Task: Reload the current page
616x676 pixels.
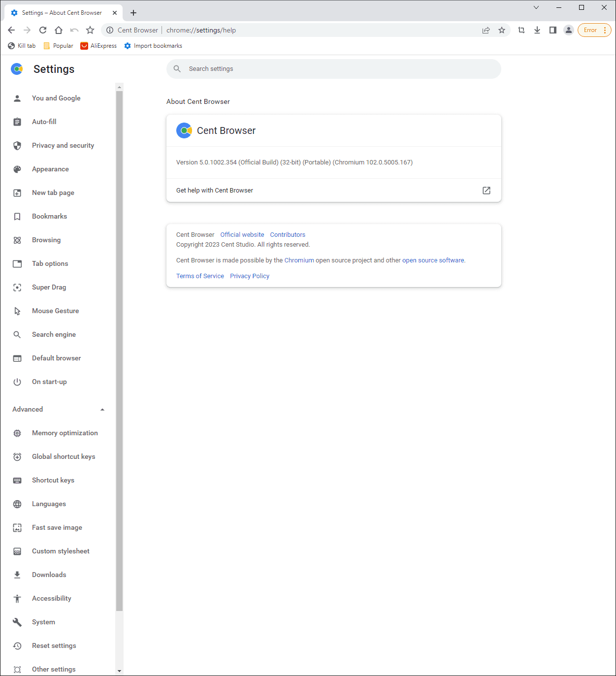Action: (43, 30)
